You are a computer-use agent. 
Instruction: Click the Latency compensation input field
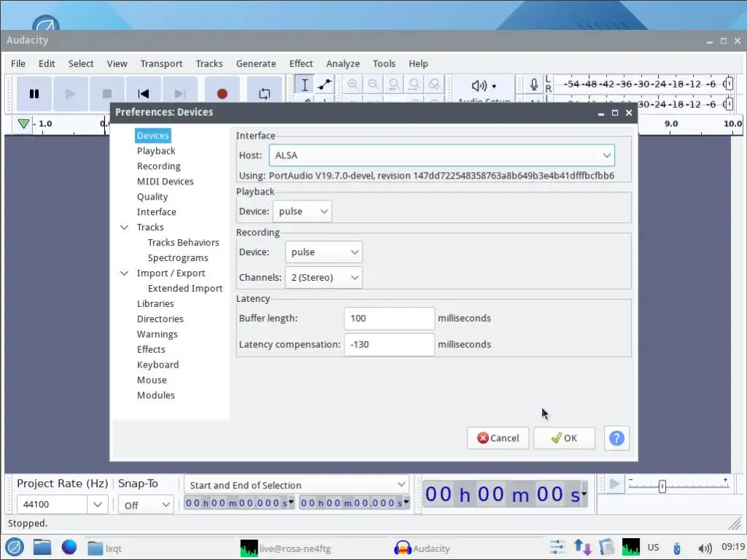tap(390, 344)
